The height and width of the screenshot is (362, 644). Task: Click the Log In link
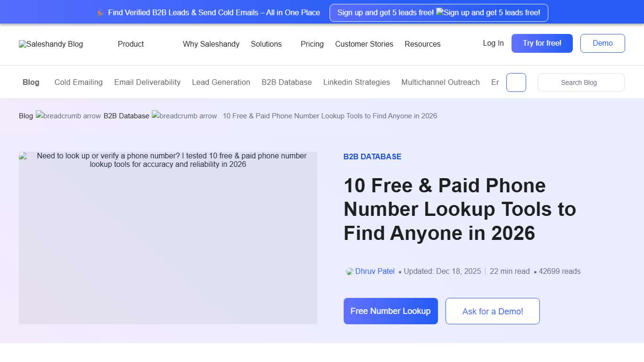pos(493,43)
